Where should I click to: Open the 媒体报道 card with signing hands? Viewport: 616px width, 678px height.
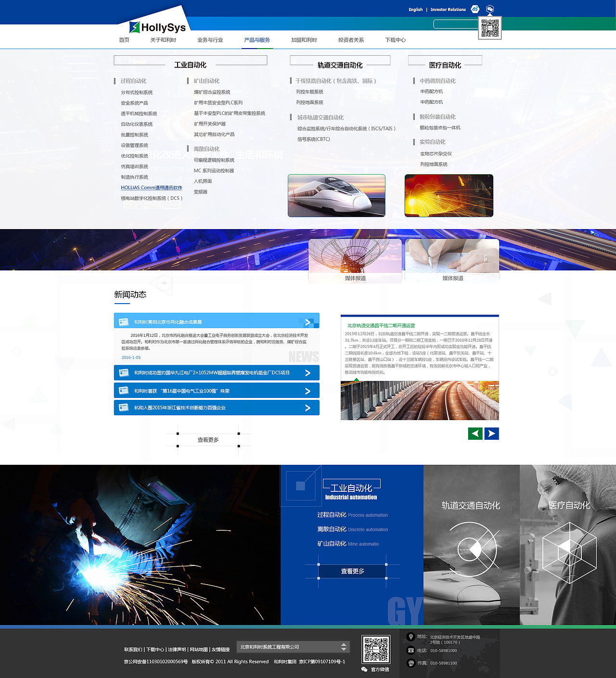(x=452, y=260)
